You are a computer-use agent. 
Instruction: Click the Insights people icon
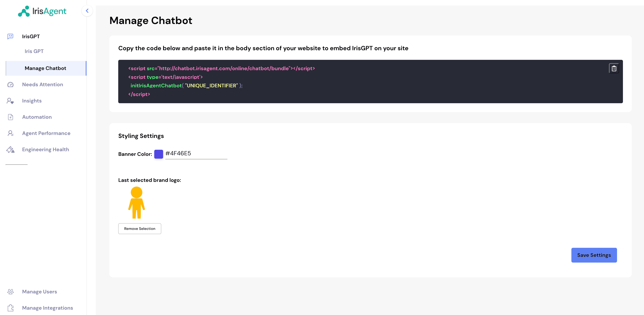(10, 101)
